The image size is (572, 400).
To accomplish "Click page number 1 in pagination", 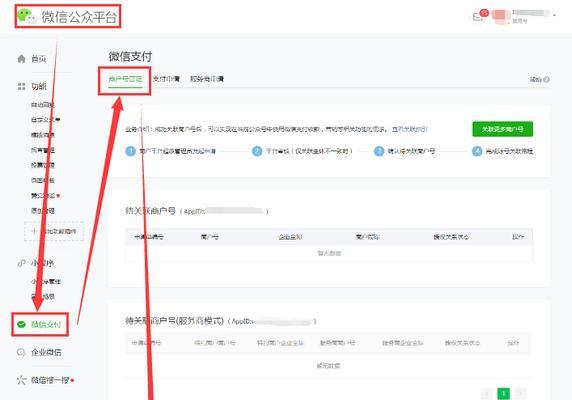I will (x=503, y=394).
